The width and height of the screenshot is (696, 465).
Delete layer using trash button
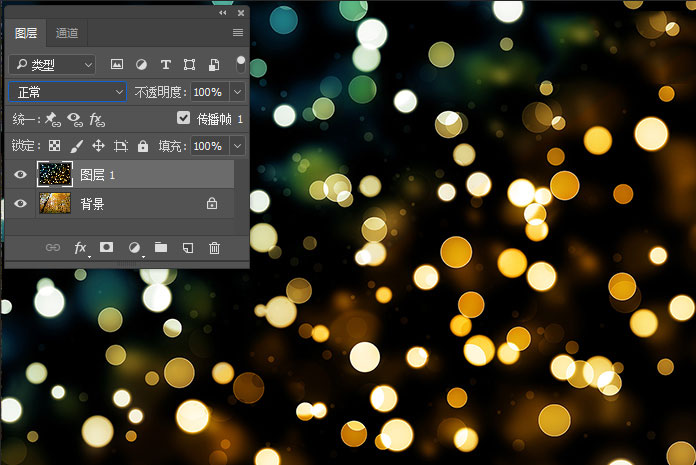[214, 247]
